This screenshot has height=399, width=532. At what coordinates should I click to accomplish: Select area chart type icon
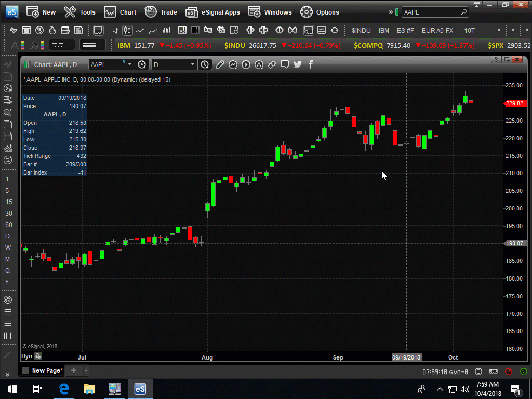[153, 31]
